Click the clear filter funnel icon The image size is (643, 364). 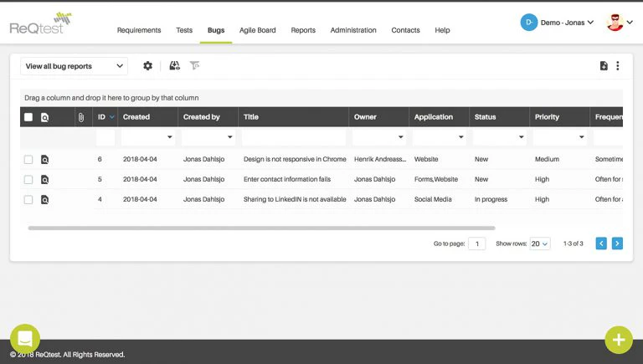click(194, 65)
